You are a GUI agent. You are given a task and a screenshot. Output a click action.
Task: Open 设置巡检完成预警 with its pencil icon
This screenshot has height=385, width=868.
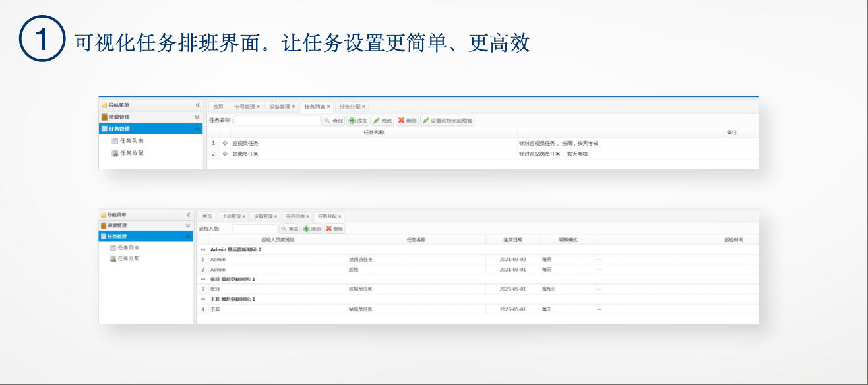[427, 119]
